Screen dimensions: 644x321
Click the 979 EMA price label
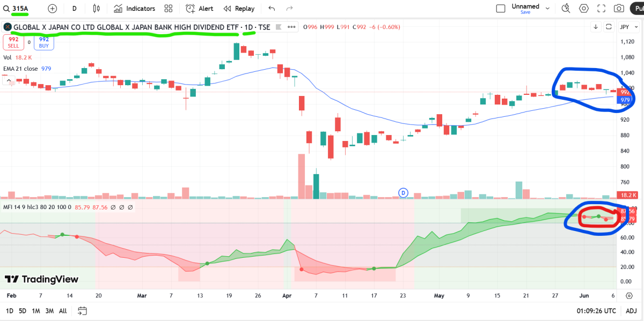point(625,100)
